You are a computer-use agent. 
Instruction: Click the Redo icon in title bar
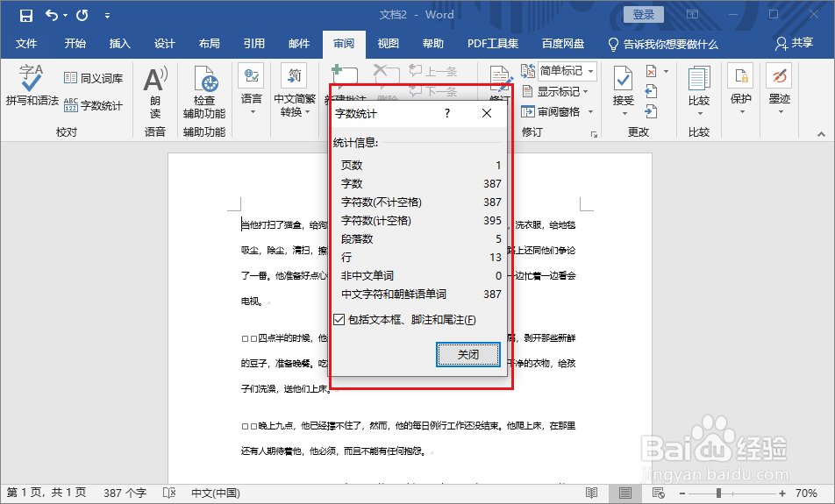click(x=82, y=16)
